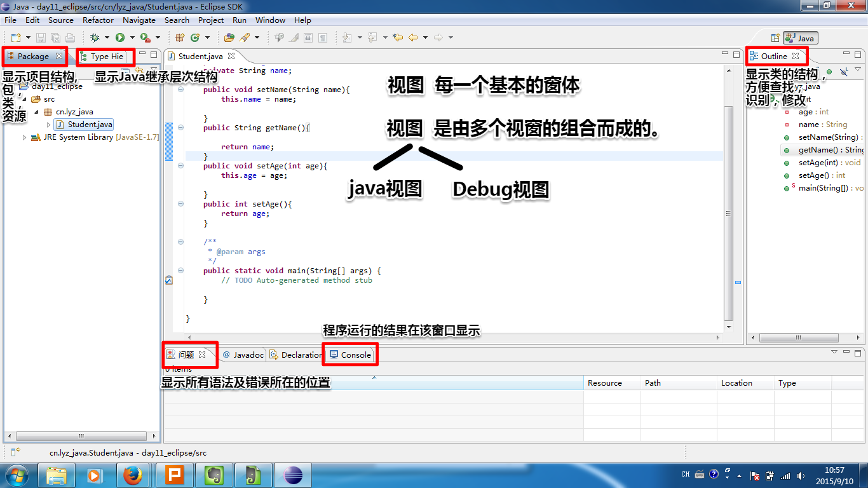Open the Project menu
Screen dimensions: 868x488
(x=211, y=20)
